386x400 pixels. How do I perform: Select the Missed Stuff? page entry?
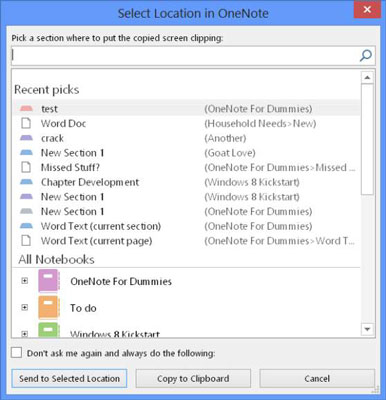coord(187,167)
